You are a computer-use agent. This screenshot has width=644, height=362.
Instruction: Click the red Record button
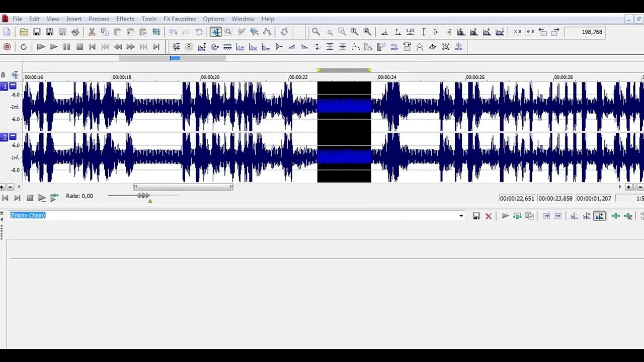coord(7,47)
